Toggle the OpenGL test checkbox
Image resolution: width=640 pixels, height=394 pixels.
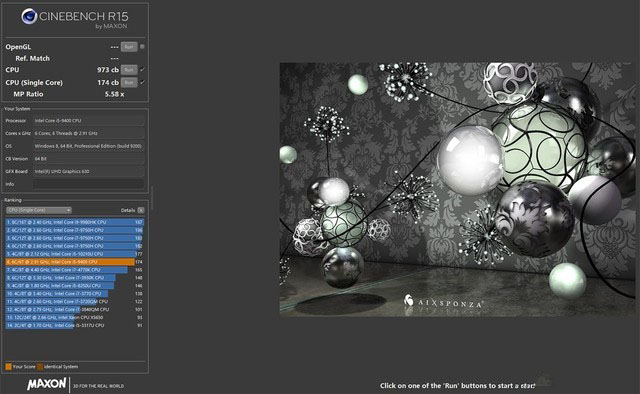(x=142, y=47)
